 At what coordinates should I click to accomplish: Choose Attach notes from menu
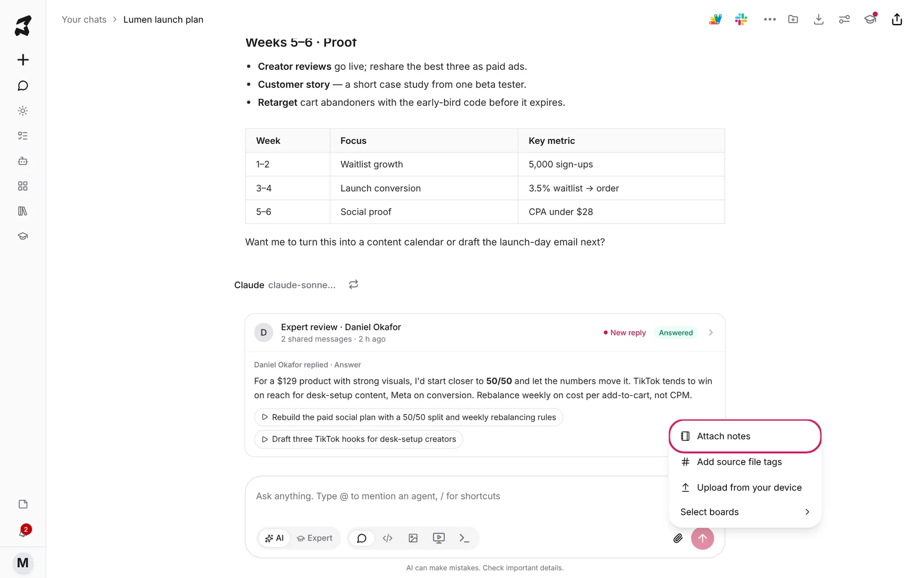745,436
